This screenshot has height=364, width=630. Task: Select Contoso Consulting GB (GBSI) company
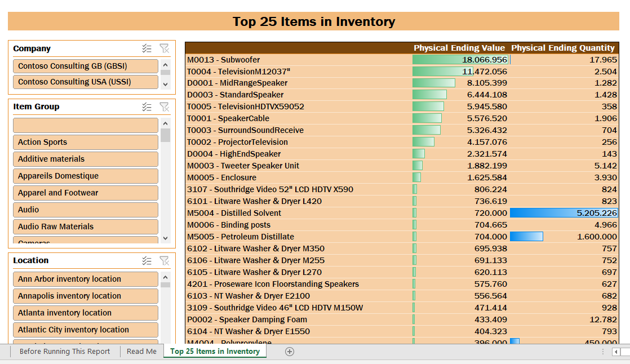(86, 66)
